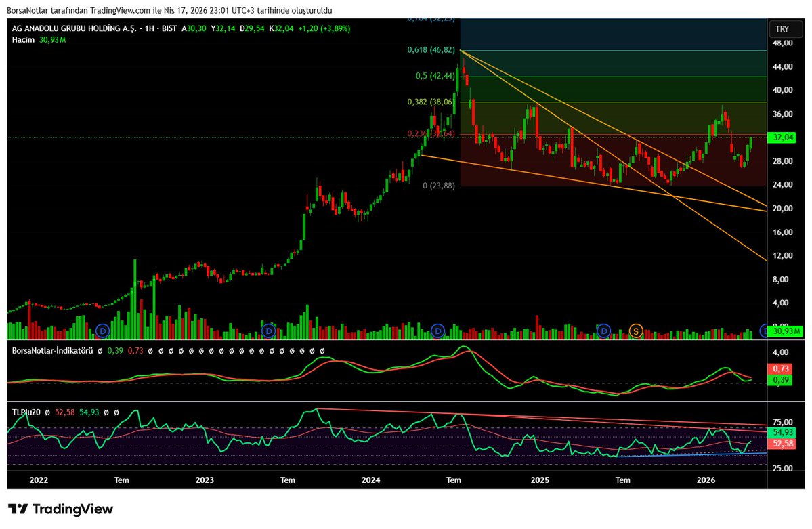Open the TradingView logo link
812x529 pixels.
tap(60, 509)
